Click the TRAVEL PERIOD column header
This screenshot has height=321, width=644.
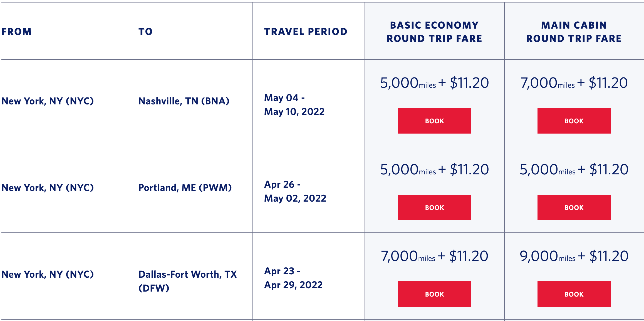point(305,31)
